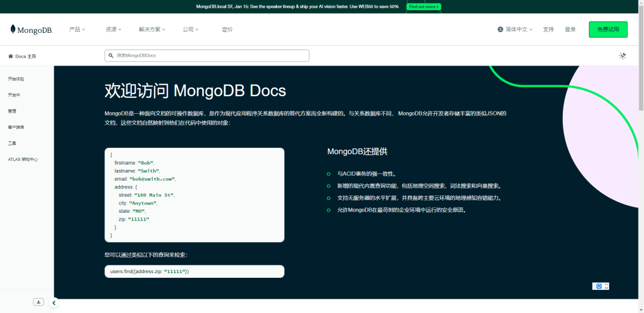Click the 允许MongoDB在最苛刻的企业环境 bullet text

coord(402,210)
